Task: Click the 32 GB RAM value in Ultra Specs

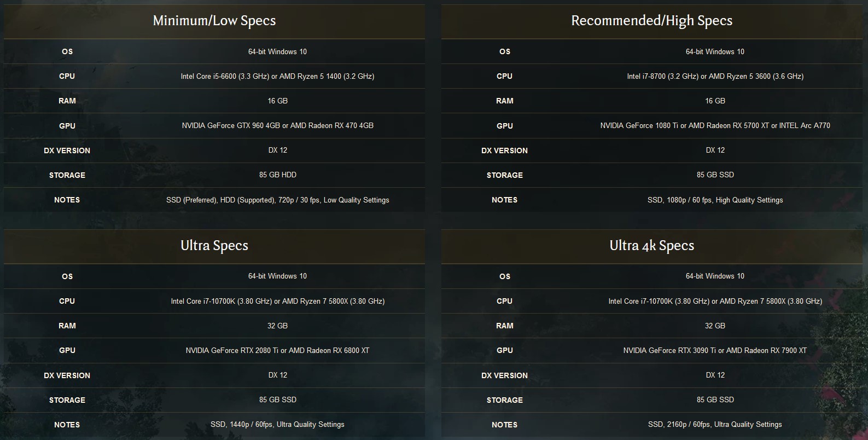Action: pos(277,326)
